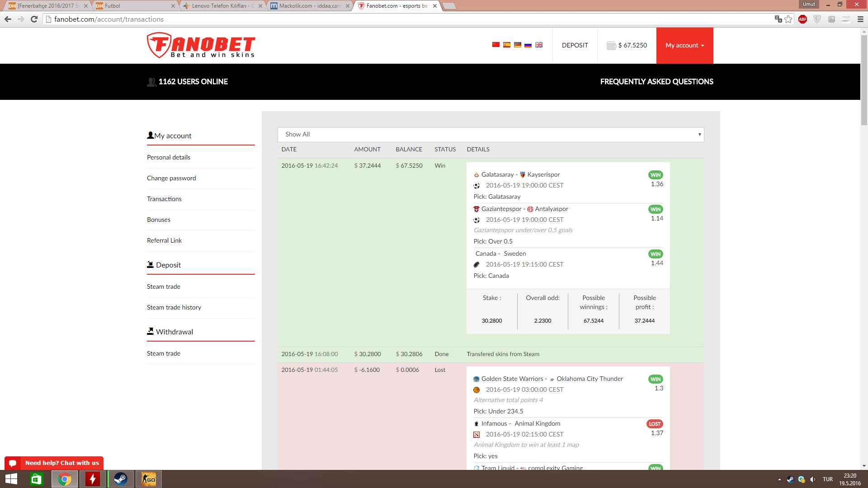Click the DATE column header
The image size is (868, 488).
[x=289, y=149]
